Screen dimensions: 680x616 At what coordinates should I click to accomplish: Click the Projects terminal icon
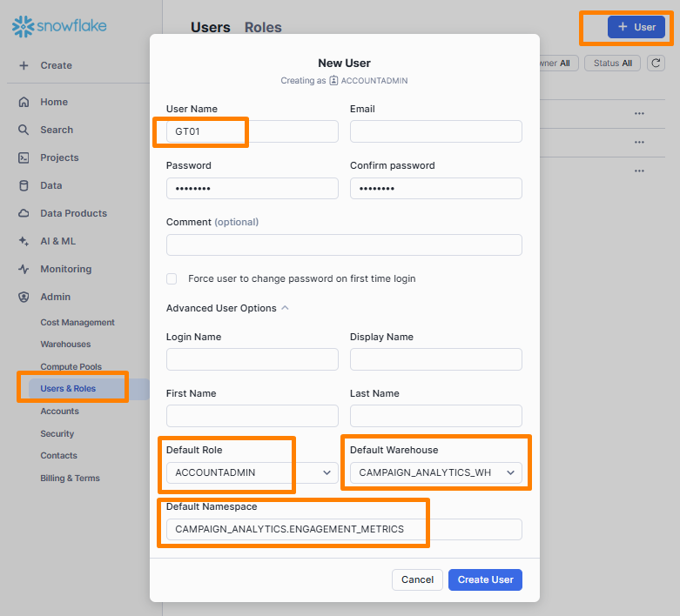(24, 157)
